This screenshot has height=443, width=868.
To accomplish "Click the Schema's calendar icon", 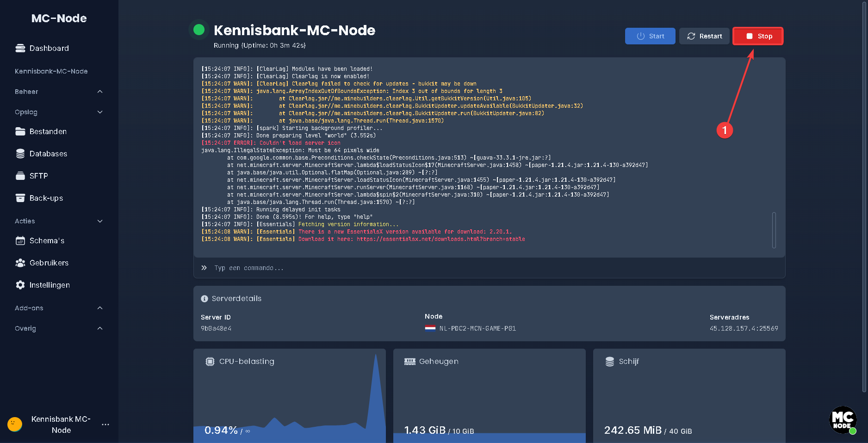I will pyautogui.click(x=20, y=240).
